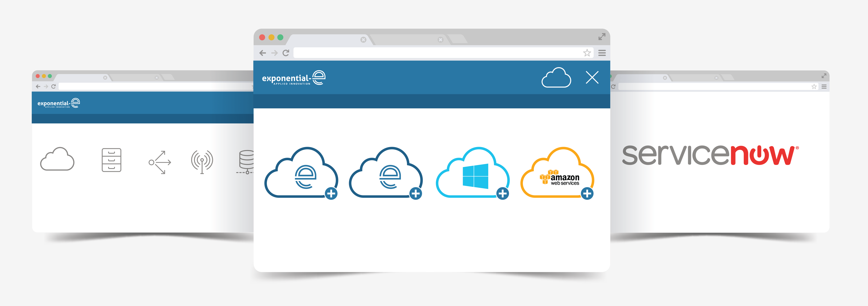Click fullscreen arrows icon in center browser
The height and width of the screenshot is (306, 868).
click(x=602, y=37)
